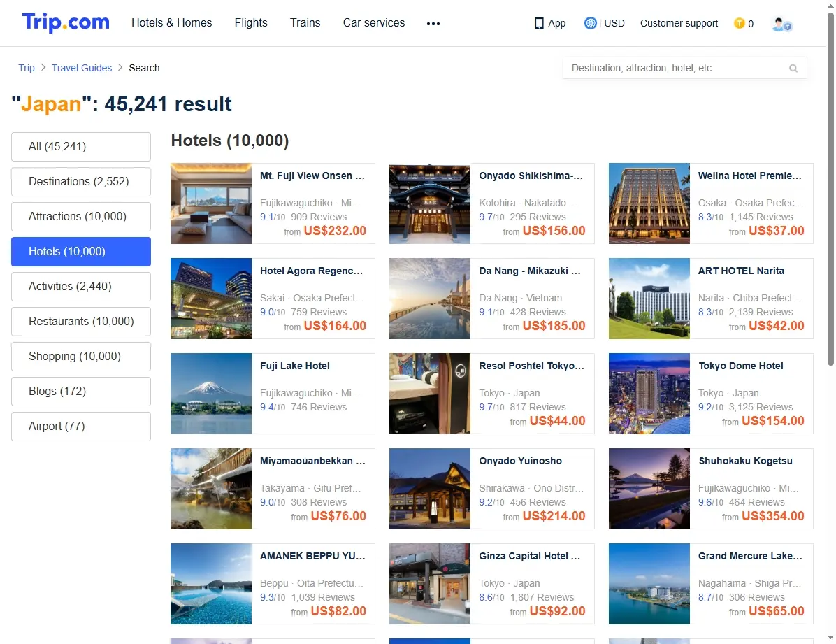Open Hotel Agora Regency photo
836x644 pixels.
pos(211,299)
